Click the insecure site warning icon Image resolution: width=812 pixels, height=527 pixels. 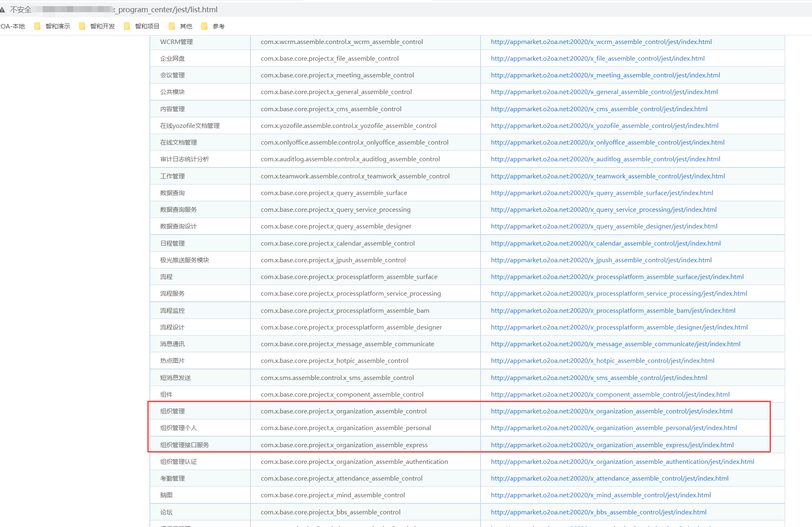pyautogui.click(x=2, y=9)
